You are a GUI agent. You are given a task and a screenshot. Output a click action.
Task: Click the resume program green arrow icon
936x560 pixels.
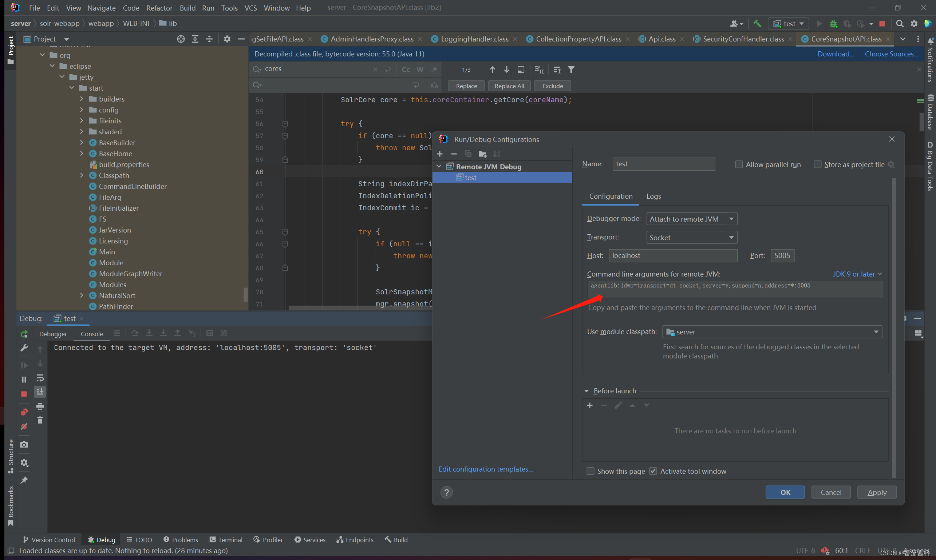point(23,365)
